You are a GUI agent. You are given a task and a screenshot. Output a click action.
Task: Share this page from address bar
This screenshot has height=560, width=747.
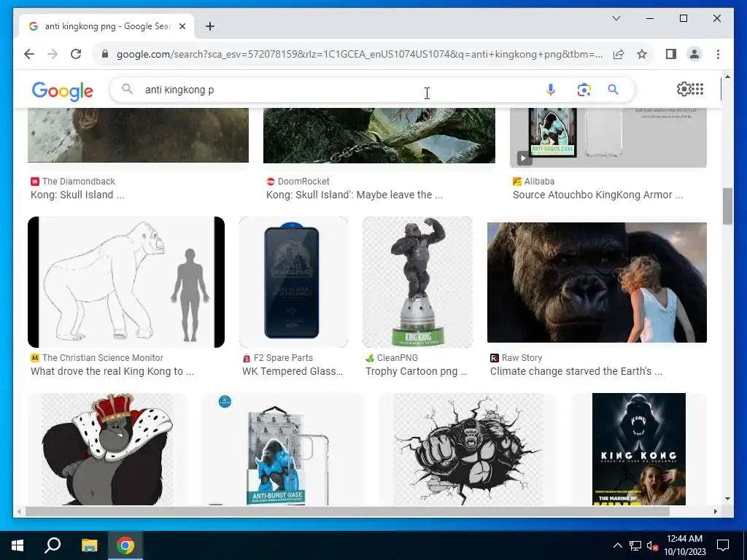tap(619, 54)
